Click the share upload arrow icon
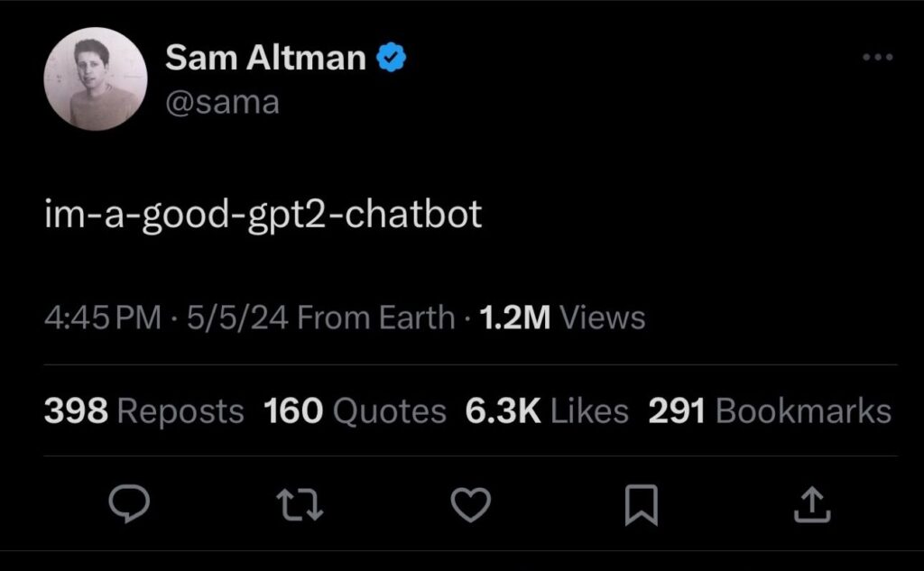 809,505
